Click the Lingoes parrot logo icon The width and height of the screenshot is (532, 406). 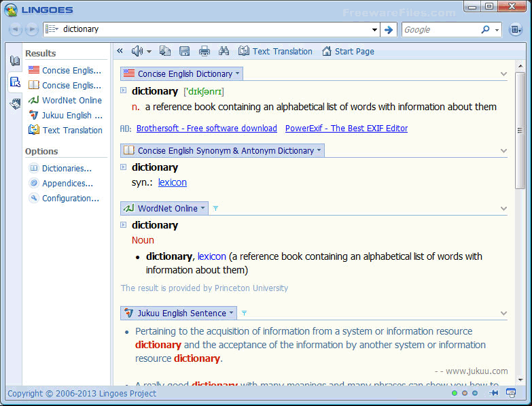click(x=10, y=10)
